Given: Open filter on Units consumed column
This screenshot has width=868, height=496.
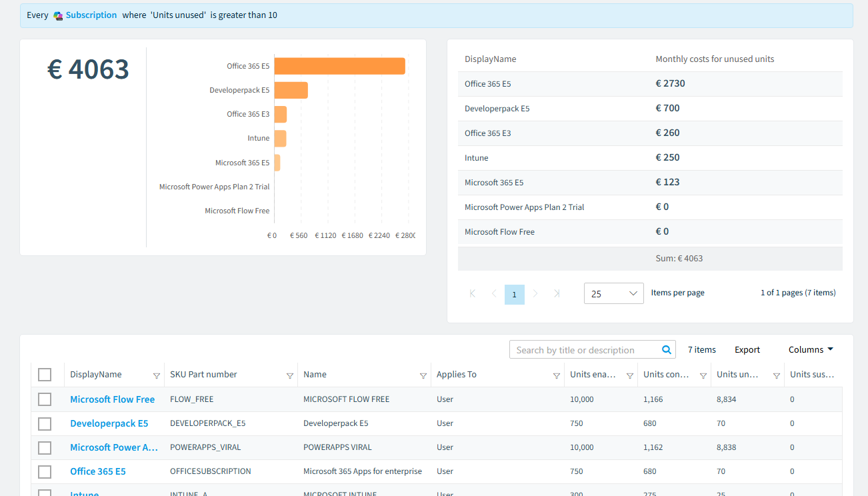Looking at the screenshot, I should click(x=703, y=376).
